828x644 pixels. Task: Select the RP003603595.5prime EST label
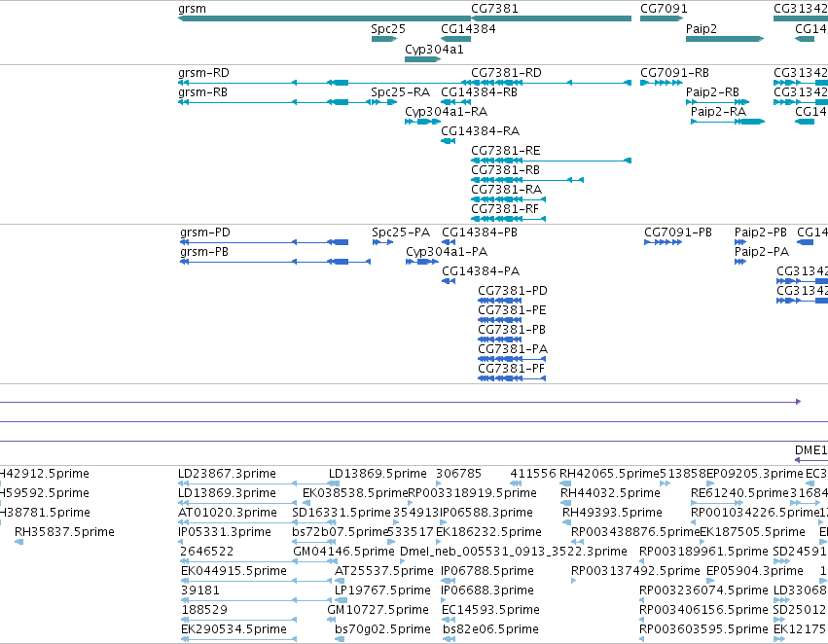pyautogui.click(x=703, y=629)
